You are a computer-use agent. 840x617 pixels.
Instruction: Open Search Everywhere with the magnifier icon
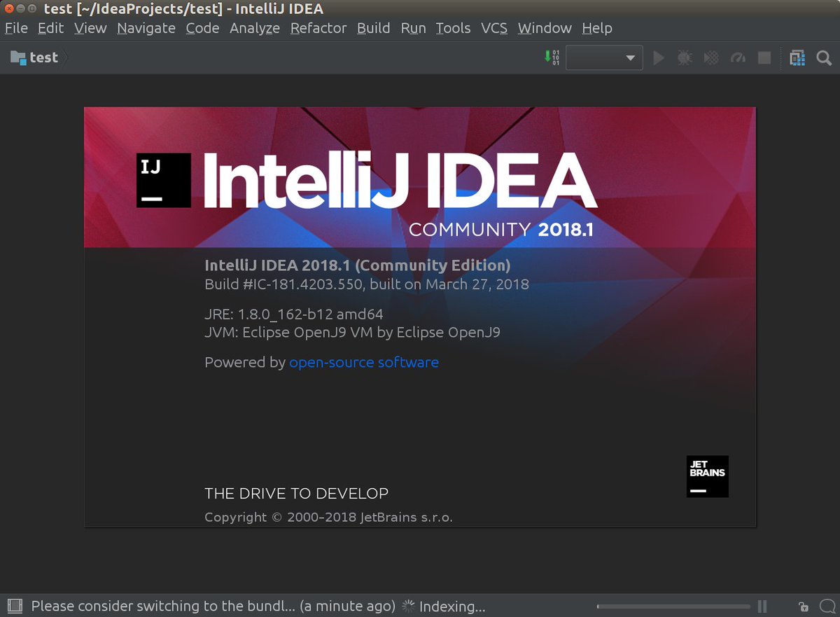[824, 57]
